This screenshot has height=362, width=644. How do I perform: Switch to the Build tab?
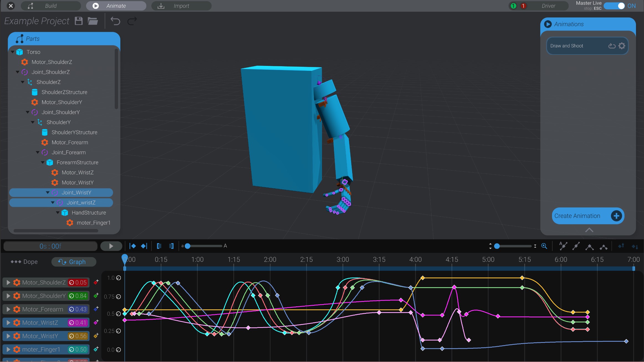click(x=51, y=6)
